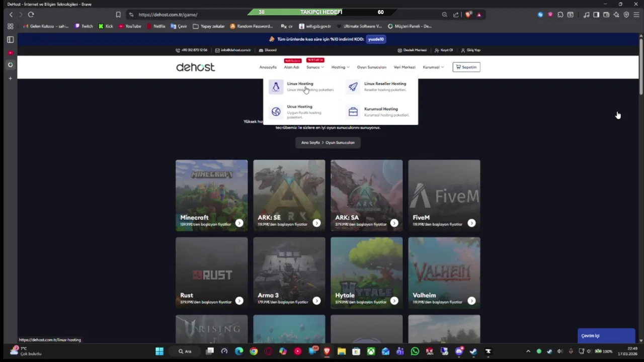Go to the Anasayfa menu item
Screen dimensions: 644x362
(268, 67)
